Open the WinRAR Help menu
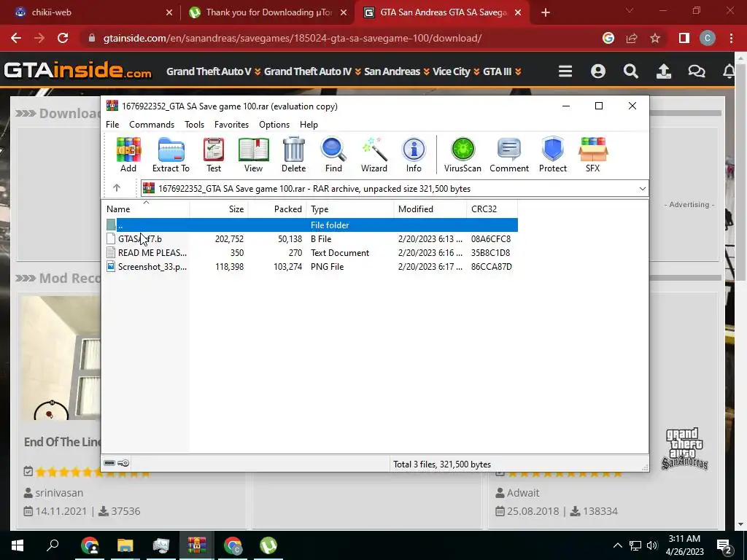Screen dimensions: 747x560 click(309, 124)
